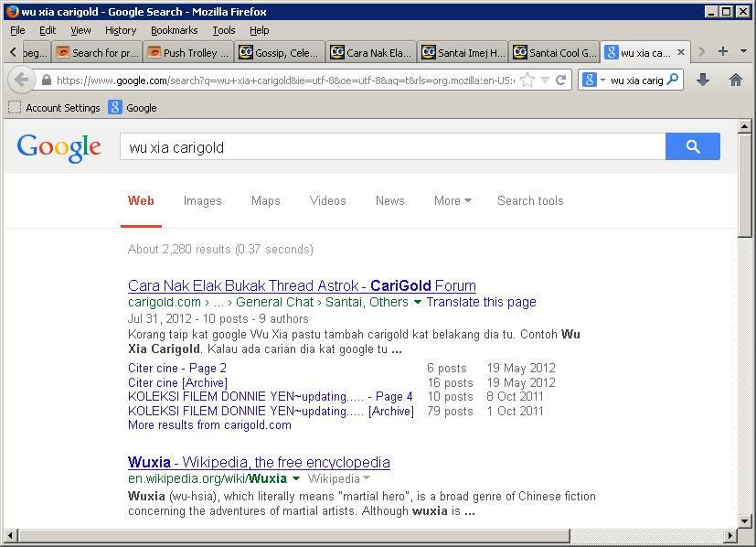
Task: Select the Videos search tab
Action: click(x=328, y=200)
